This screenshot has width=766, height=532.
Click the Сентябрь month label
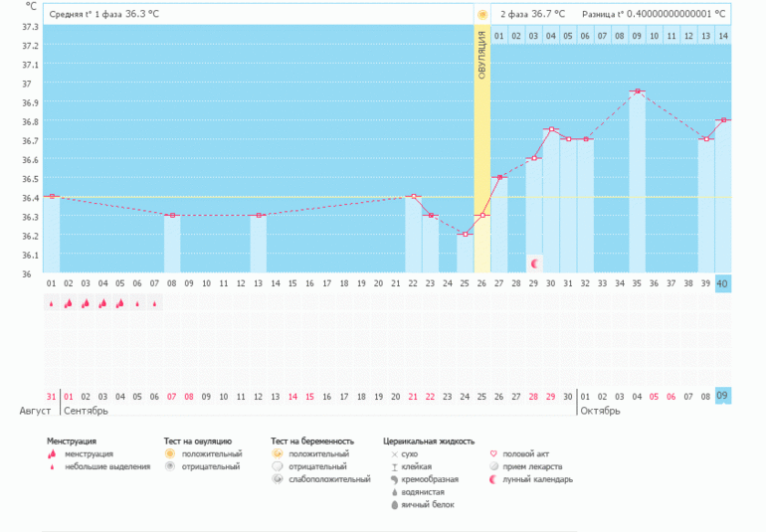(86, 410)
